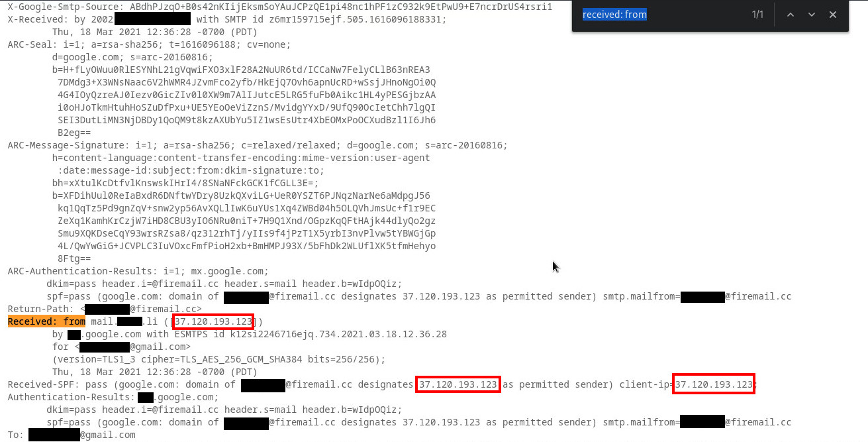Viewport: 868px width, 442px height.
Task: Close the find bar with X
Action: point(833,15)
